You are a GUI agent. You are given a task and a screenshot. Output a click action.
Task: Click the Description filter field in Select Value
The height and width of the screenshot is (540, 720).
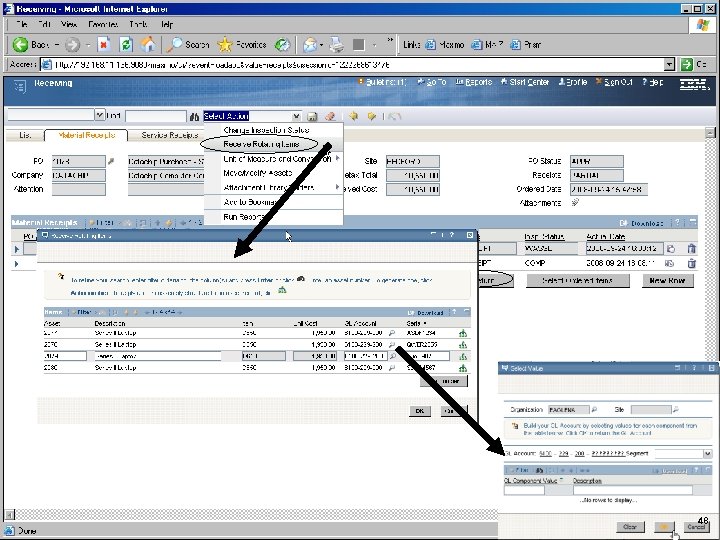(x=633, y=490)
